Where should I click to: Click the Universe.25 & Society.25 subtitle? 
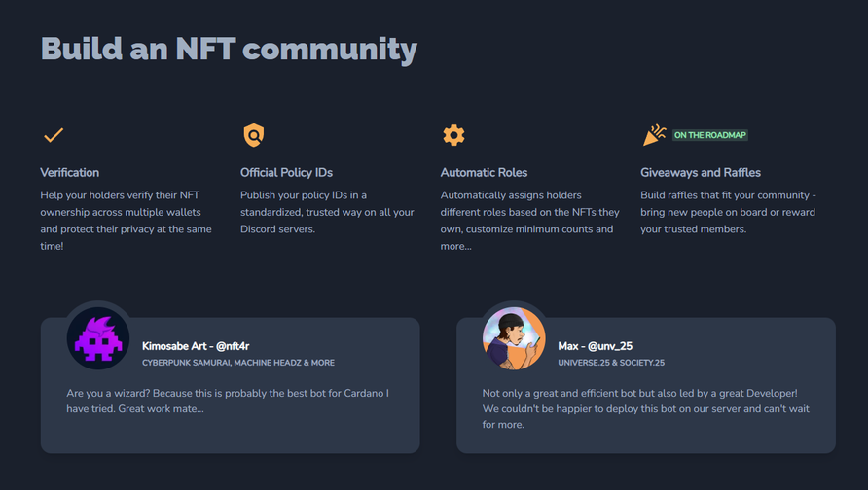pyautogui.click(x=611, y=363)
